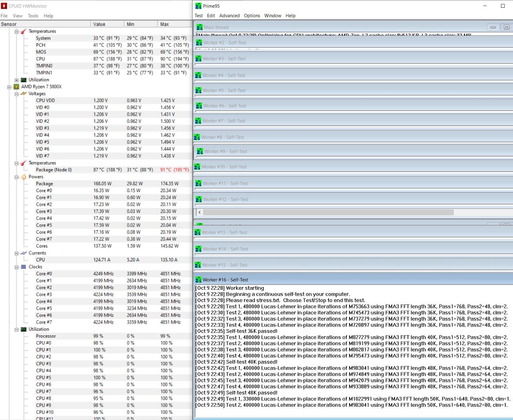Click the Worker #11 window icon
Image resolution: width=513 pixels, height=420 pixels.
[198, 183]
